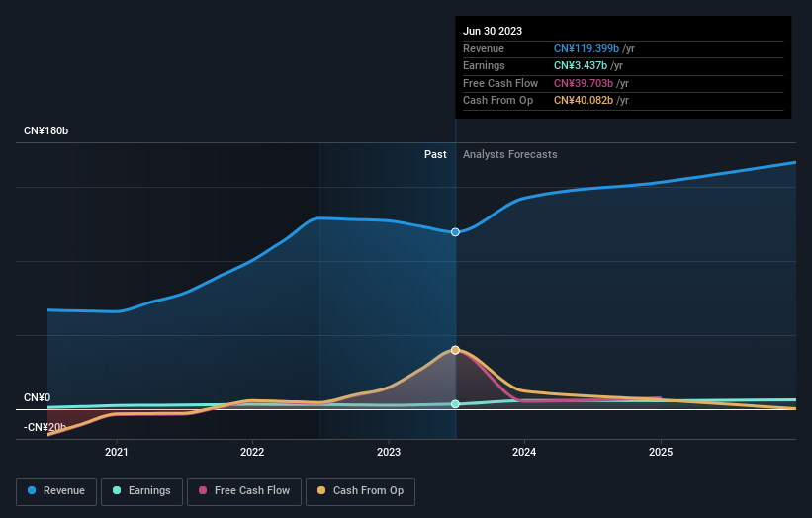Screen dimensions: 812x518
Task: Click the Jun 30 2023 tooltip date
Action: pos(493,31)
